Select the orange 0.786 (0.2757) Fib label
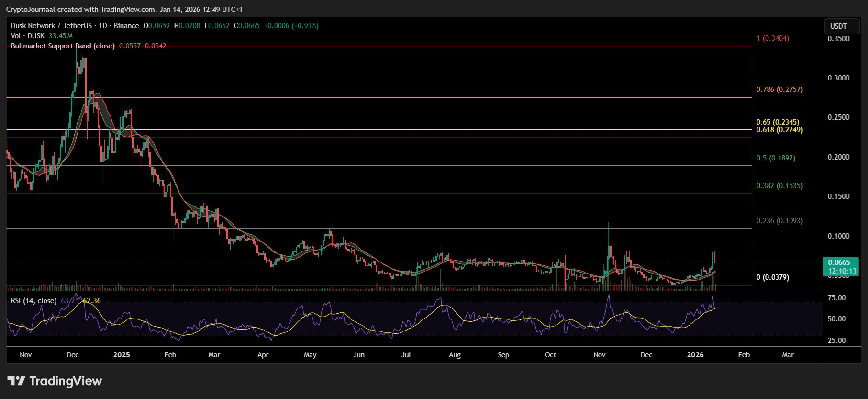The width and height of the screenshot is (868, 399). pos(779,90)
